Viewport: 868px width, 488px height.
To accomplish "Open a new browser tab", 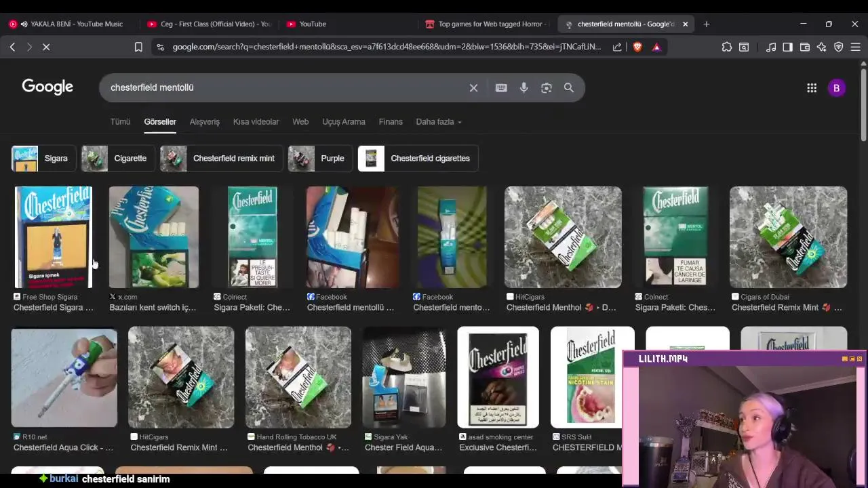I will (x=707, y=24).
